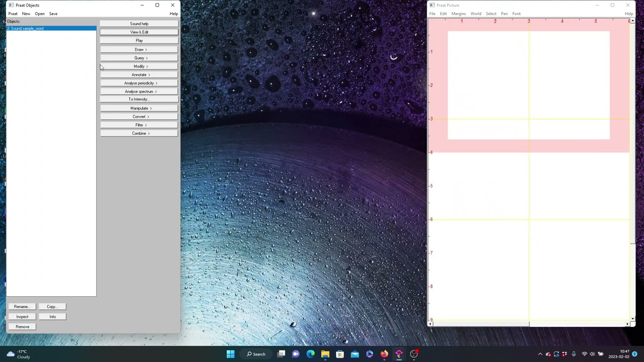This screenshot has width=644, height=362.
Task: Open OBS Studio from the taskbar
Action: tap(414, 354)
